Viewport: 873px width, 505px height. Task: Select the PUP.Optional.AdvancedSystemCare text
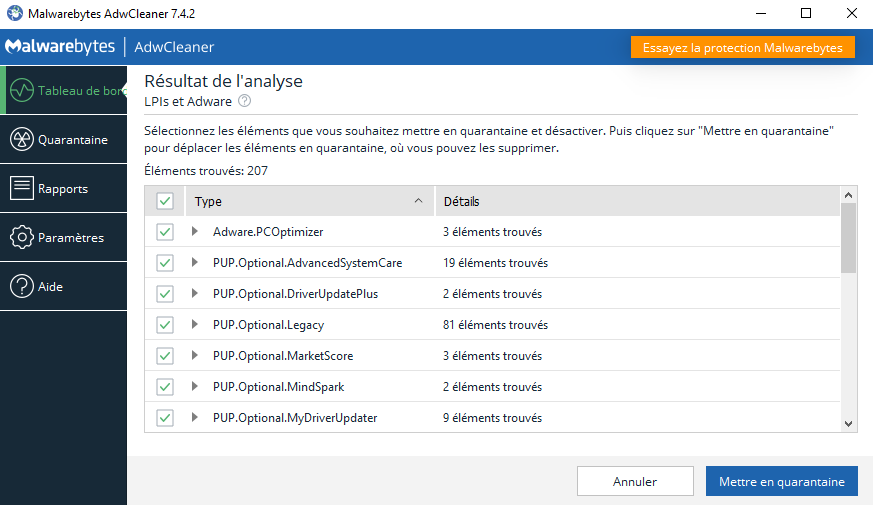(x=307, y=263)
